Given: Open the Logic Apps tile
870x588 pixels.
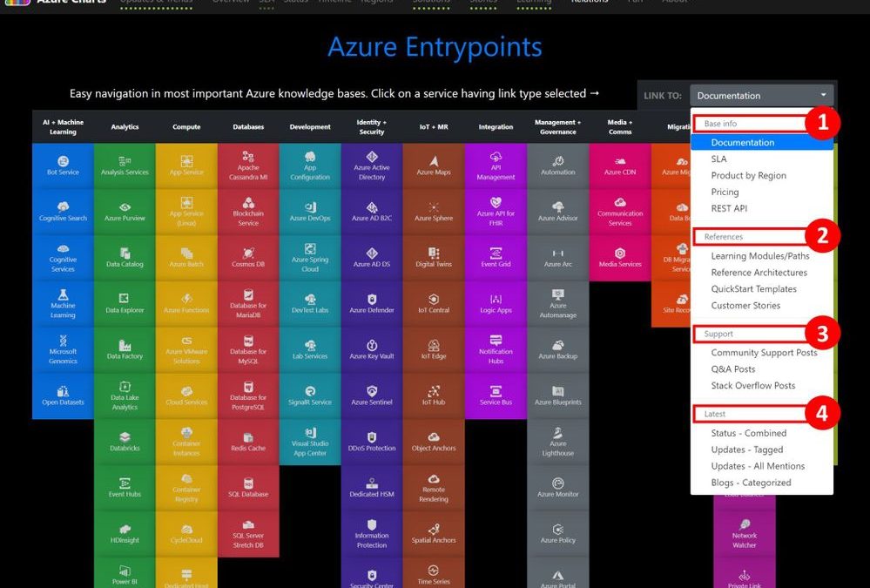Looking at the screenshot, I should [496, 304].
